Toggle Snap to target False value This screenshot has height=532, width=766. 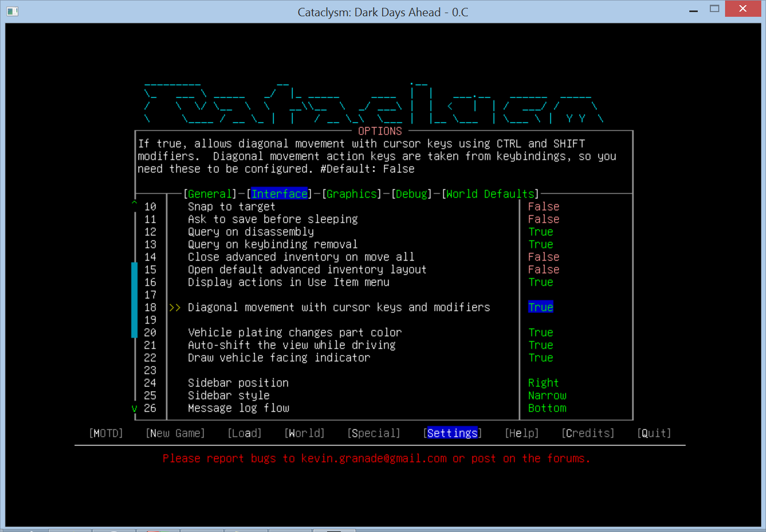point(544,207)
